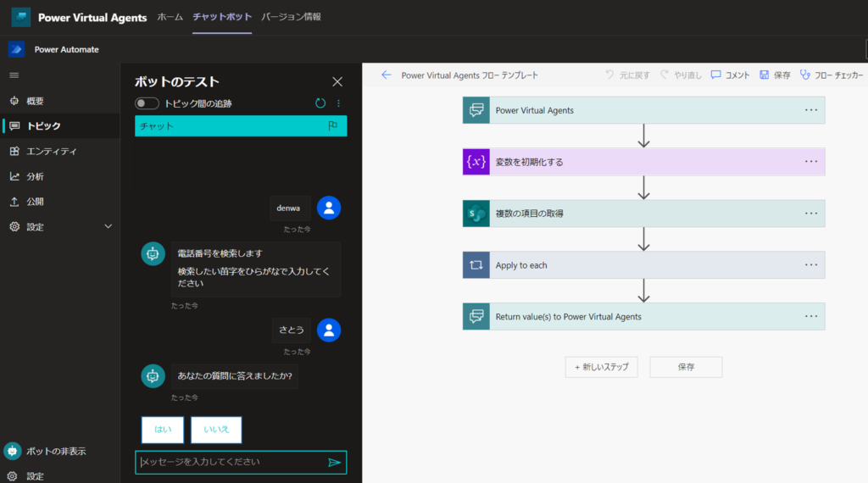The image size is (868, 483).
Task: Expand the 設定 chevron in sidebar
Action: point(108,226)
